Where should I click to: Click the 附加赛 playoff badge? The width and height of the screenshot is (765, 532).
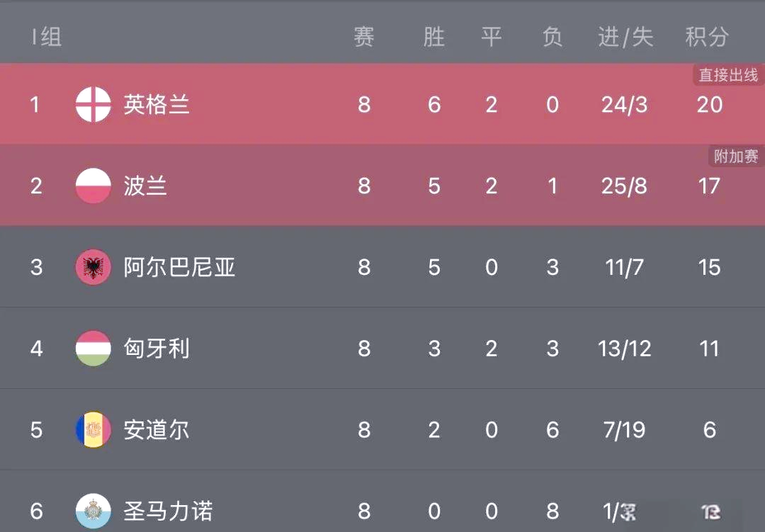[x=736, y=157]
